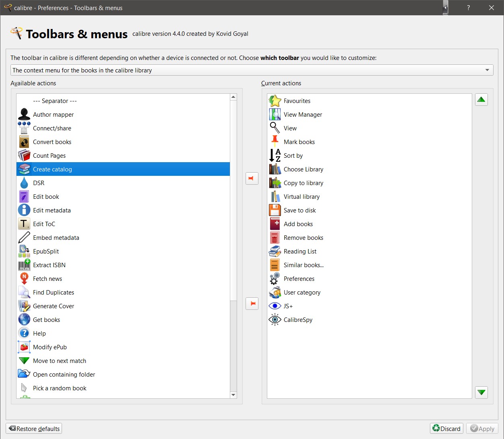This screenshot has width=504, height=439.
Task: Select the Connect/share icon
Action: coord(24,128)
